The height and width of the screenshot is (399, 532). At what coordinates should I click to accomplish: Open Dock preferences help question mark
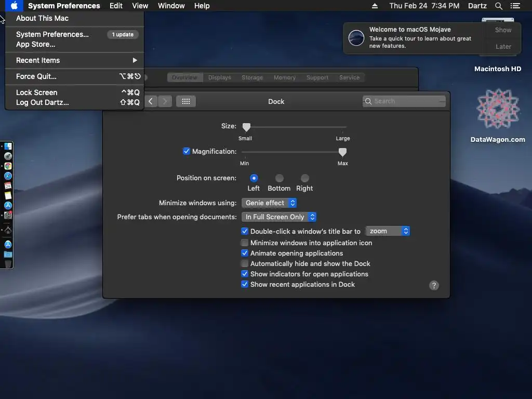click(x=434, y=285)
